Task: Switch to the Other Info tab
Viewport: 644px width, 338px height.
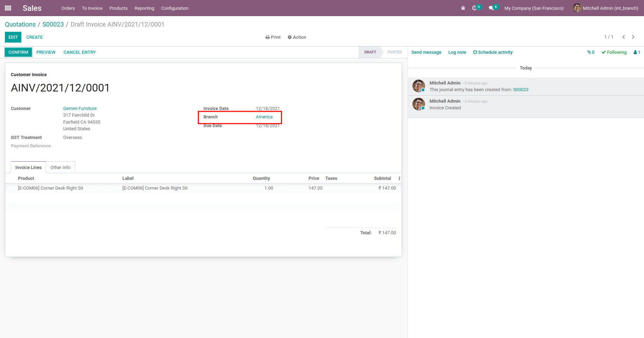Action: [x=60, y=168]
